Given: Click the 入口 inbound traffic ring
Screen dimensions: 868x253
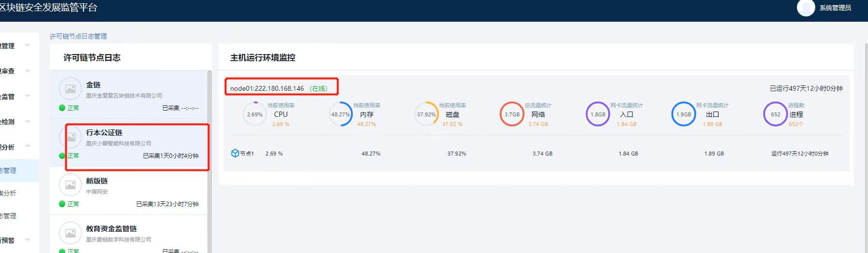Looking at the screenshot, I should point(598,114).
